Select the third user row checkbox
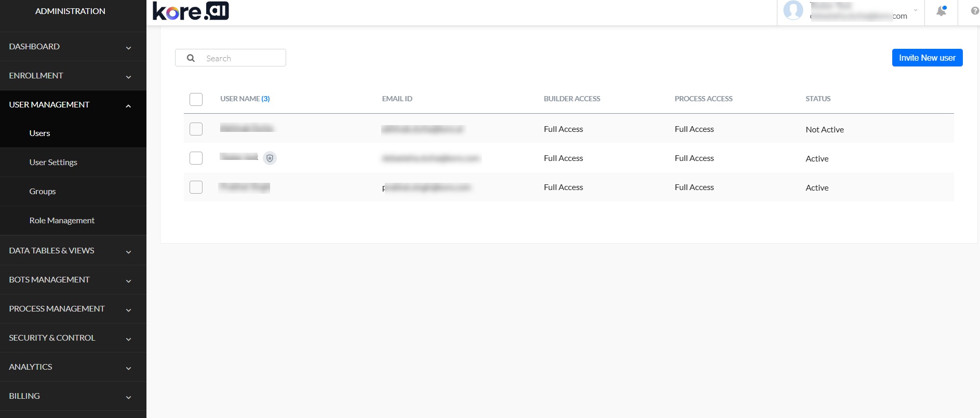980x418 pixels. coord(196,187)
